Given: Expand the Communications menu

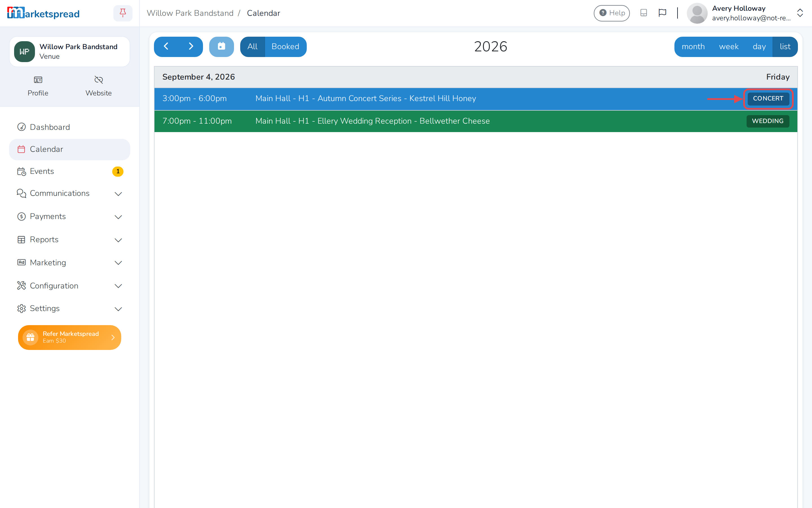Looking at the screenshot, I should click(x=69, y=194).
